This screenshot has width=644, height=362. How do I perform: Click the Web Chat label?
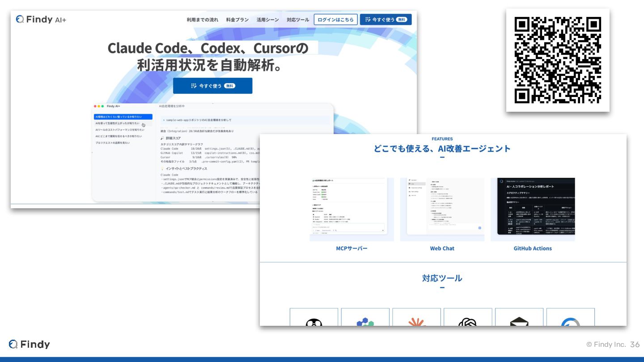pyautogui.click(x=442, y=248)
